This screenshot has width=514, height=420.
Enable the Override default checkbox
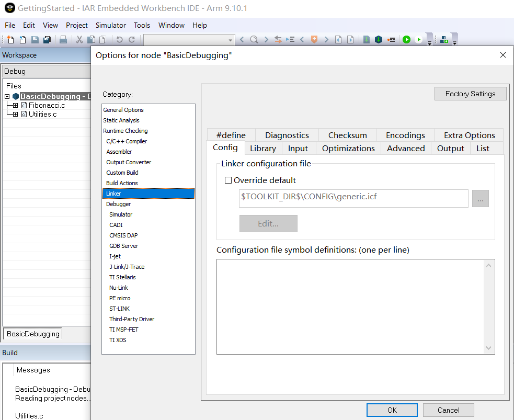pyautogui.click(x=228, y=180)
